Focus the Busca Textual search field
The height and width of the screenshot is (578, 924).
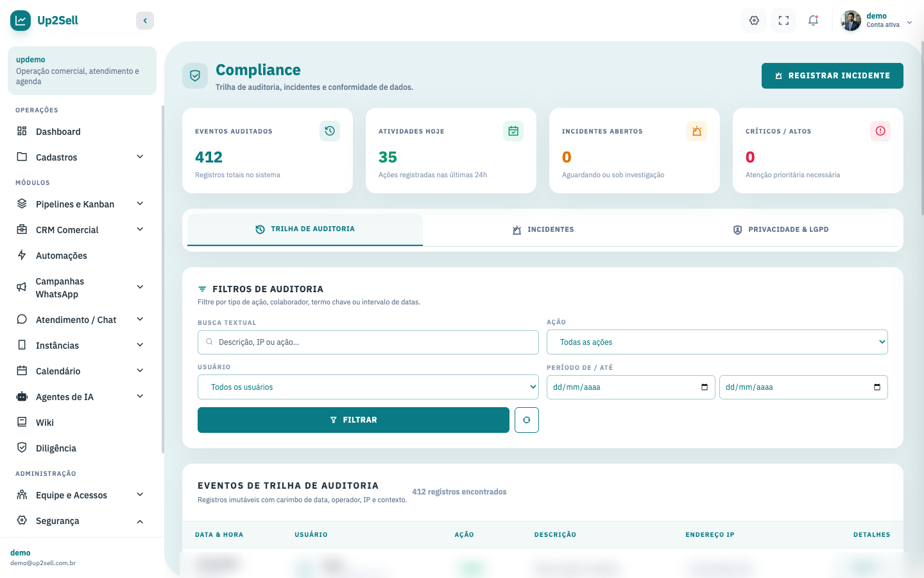coord(368,342)
